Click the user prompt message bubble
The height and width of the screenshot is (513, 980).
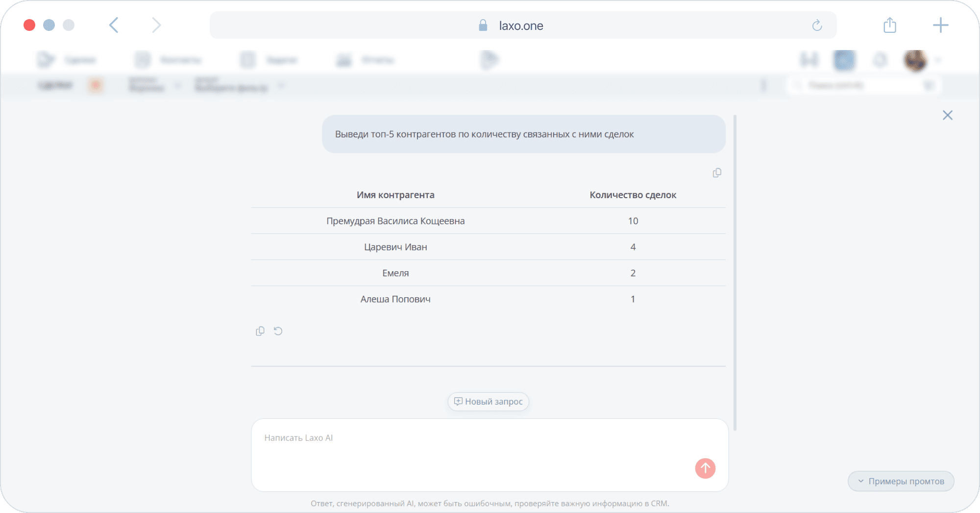click(x=523, y=134)
